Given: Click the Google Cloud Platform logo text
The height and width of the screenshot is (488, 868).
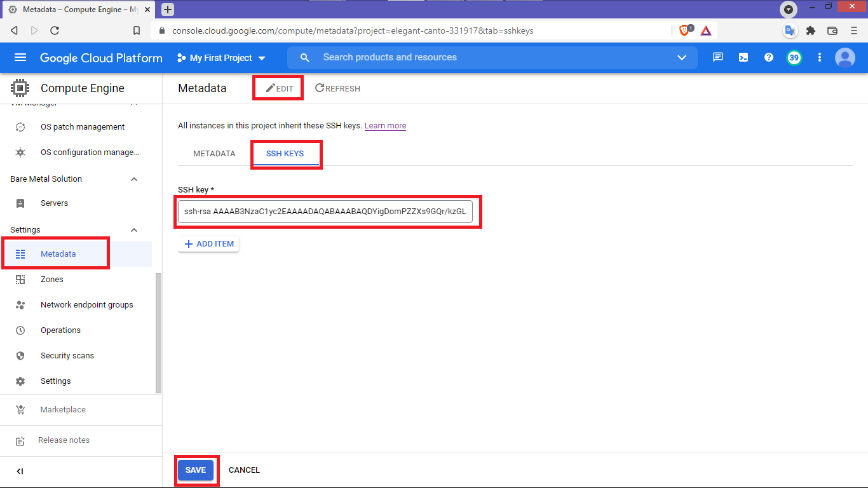Looking at the screenshot, I should click(101, 58).
